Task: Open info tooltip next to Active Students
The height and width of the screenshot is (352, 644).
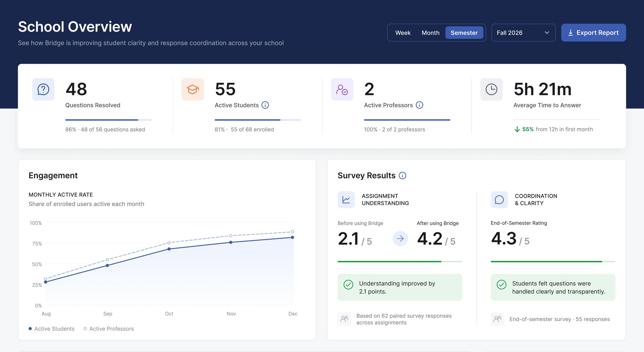Action: (x=265, y=105)
